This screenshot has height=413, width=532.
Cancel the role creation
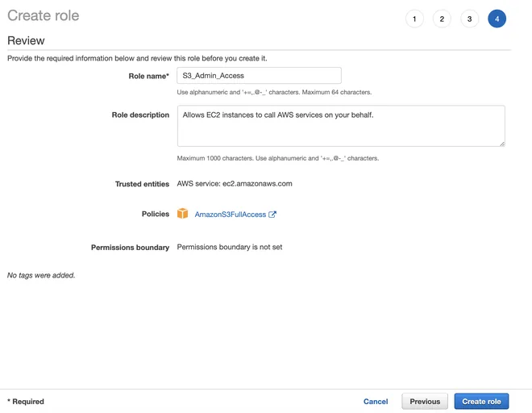tap(376, 402)
